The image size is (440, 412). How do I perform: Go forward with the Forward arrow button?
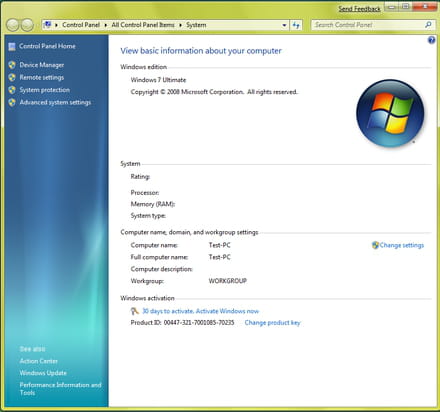click(x=27, y=25)
